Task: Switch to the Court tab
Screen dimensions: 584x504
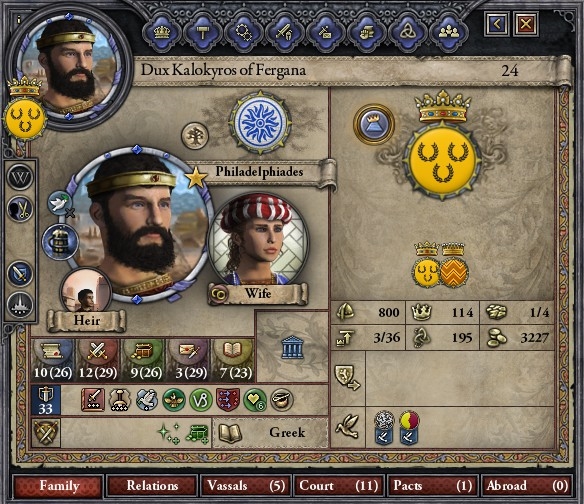Action: (339, 486)
